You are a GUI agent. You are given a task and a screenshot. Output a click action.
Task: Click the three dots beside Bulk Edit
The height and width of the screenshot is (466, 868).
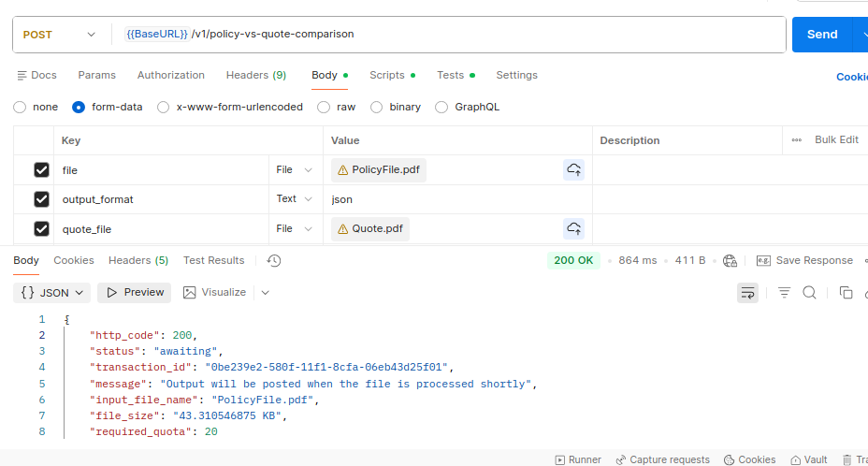pos(797,140)
